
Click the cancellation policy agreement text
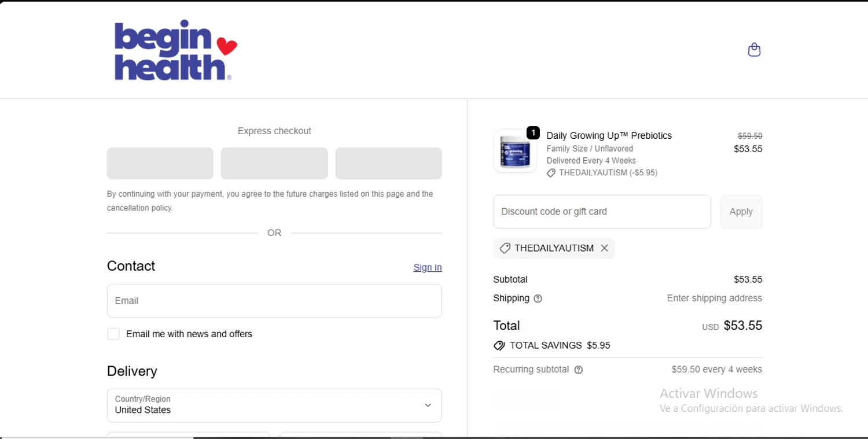[x=270, y=201]
